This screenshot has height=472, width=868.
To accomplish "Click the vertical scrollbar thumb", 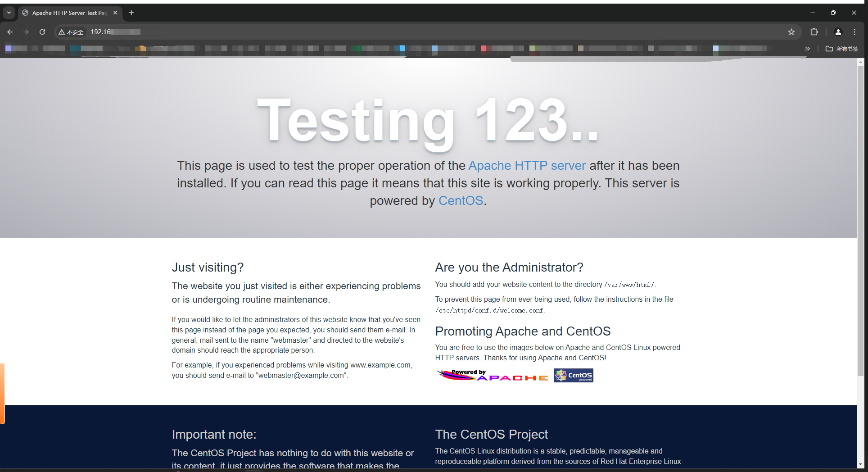I will coord(860,221).
